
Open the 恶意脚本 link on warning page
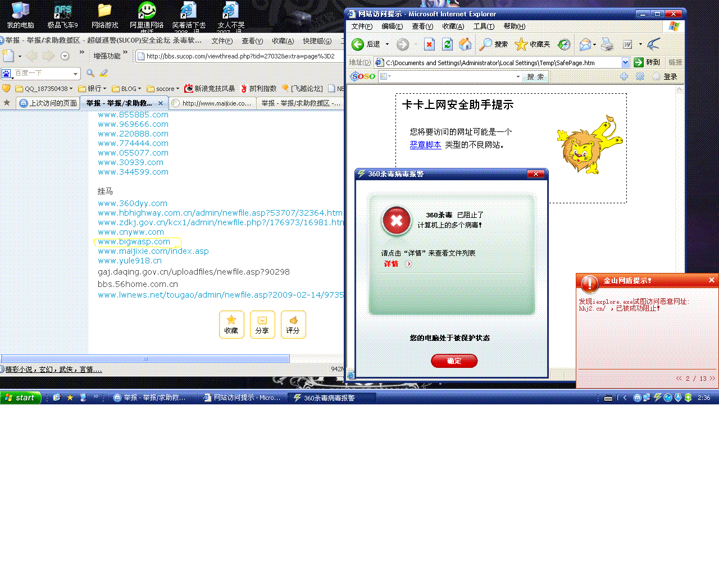tap(425, 145)
